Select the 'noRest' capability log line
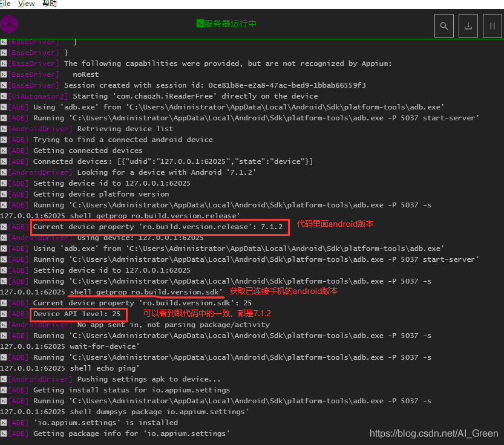This screenshot has width=504, height=445. pos(85,74)
